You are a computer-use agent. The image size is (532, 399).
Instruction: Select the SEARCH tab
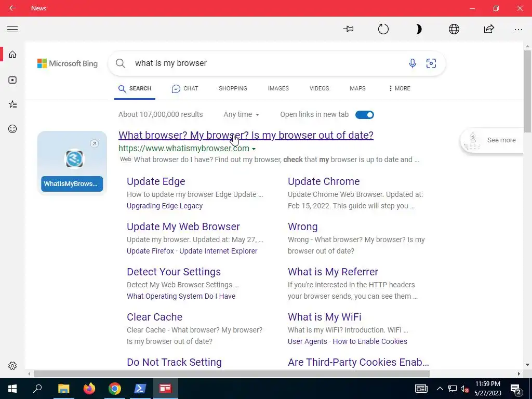135,88
